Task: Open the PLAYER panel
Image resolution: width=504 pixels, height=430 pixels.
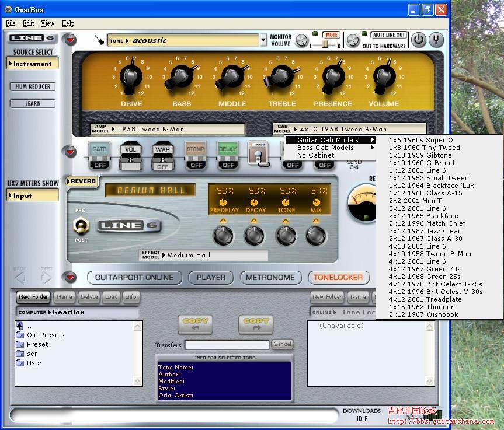Action: [211, 278]
